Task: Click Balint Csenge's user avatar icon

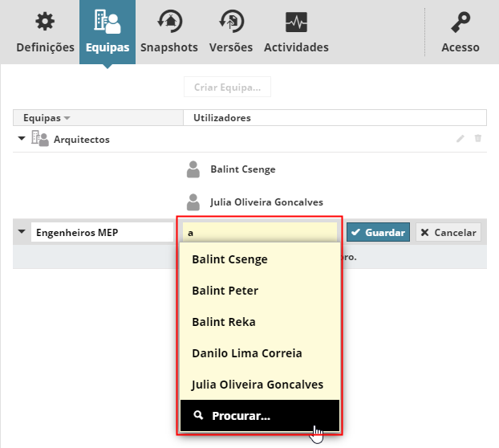Action: (x=193, y=169)
